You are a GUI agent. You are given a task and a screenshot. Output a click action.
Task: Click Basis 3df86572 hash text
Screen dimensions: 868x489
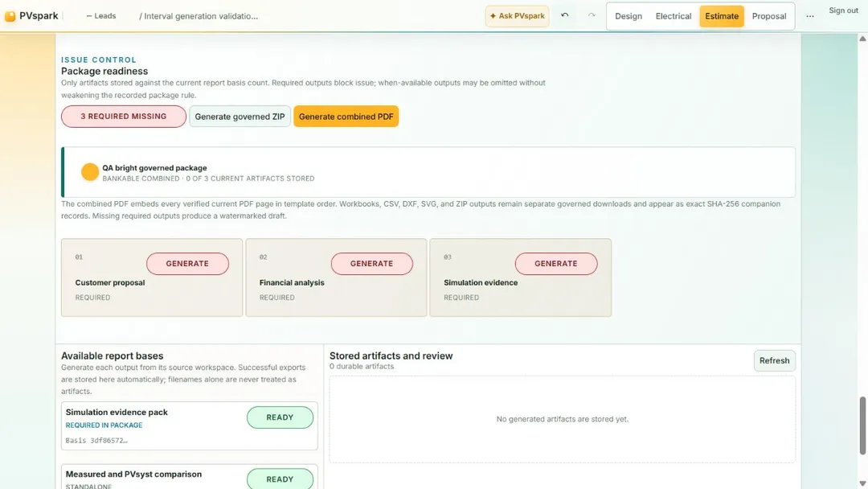[96, 441]
